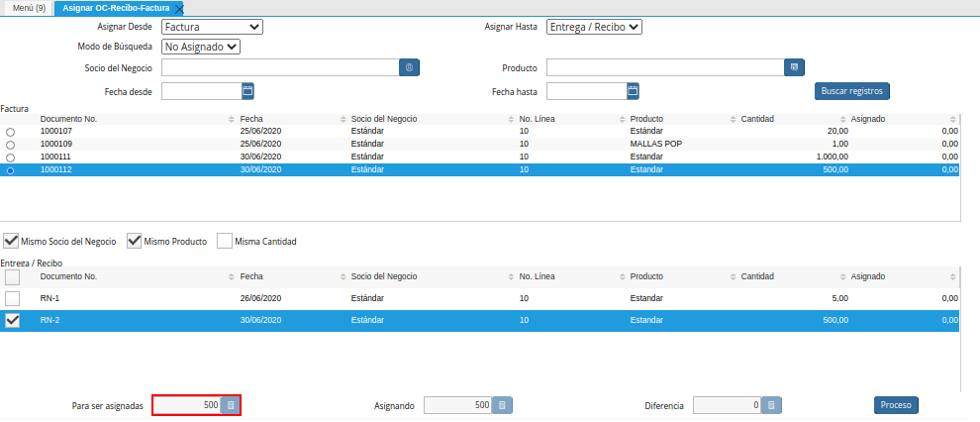Image resolution: width=980 pixels, height=422 pixels.
Task: Switch to the Menú (9) tab
Action: [26, 8]
